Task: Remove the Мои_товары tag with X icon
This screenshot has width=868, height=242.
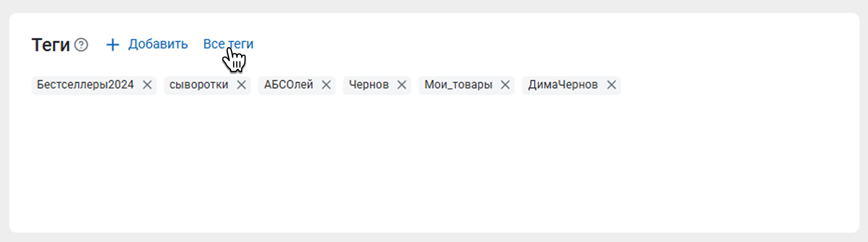Action: pyautogui.click(x=505, y=85)
